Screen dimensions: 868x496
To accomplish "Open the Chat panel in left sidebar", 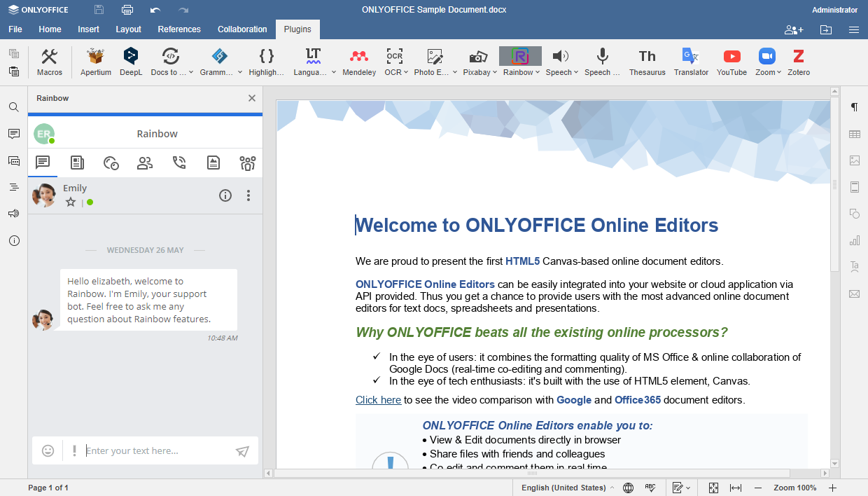I will (x=14, y=160).
